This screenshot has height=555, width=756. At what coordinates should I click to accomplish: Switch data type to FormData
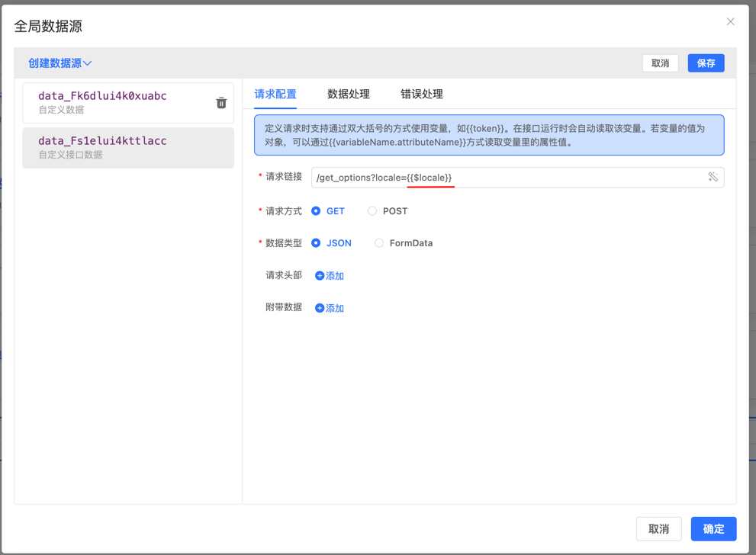[379, 243]
